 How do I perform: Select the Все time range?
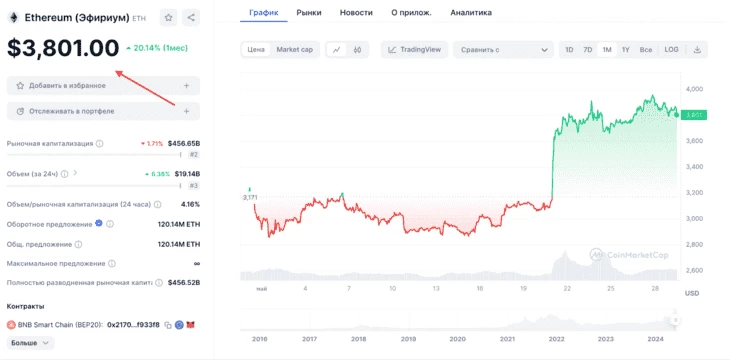coord(646,50)
